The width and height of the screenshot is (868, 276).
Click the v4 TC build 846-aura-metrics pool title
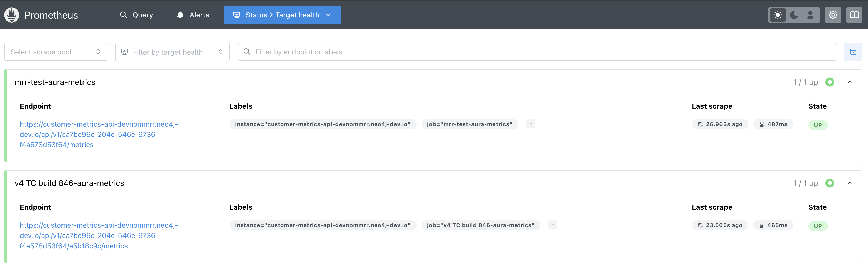69,183
